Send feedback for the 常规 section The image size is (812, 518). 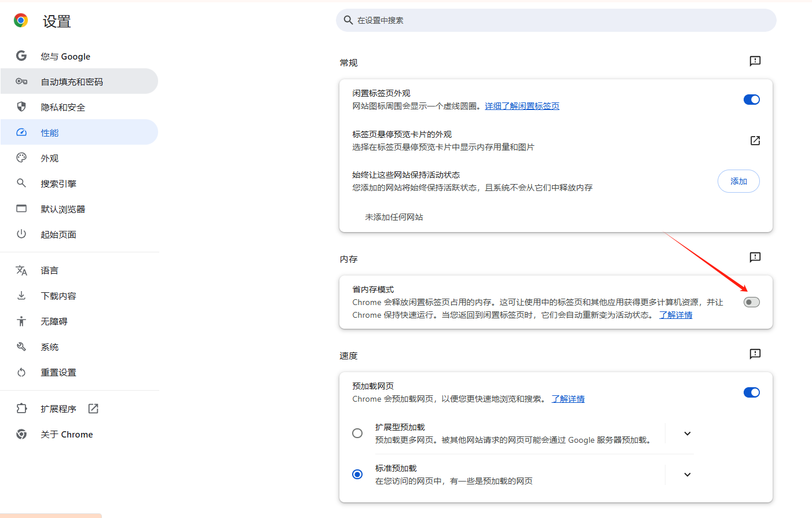click(755, 61)
